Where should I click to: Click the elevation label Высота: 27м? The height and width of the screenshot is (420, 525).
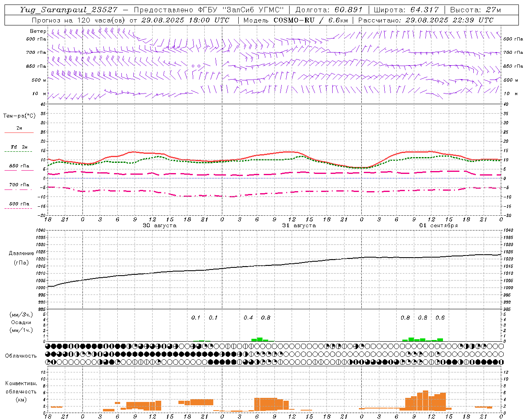click(x=475, y=10)
